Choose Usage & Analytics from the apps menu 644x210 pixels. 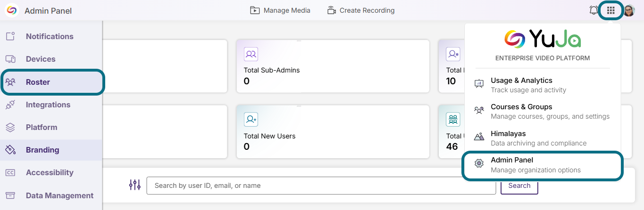click(x=543, y=85)
